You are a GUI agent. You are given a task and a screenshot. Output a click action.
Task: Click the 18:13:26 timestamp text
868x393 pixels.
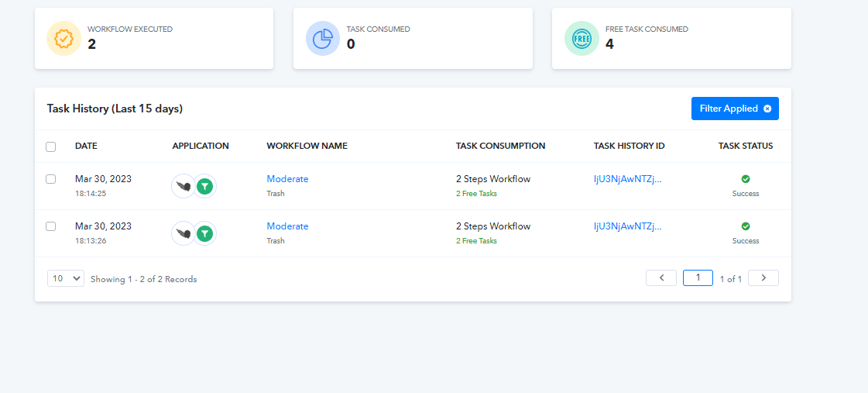(x=91, y=241)
